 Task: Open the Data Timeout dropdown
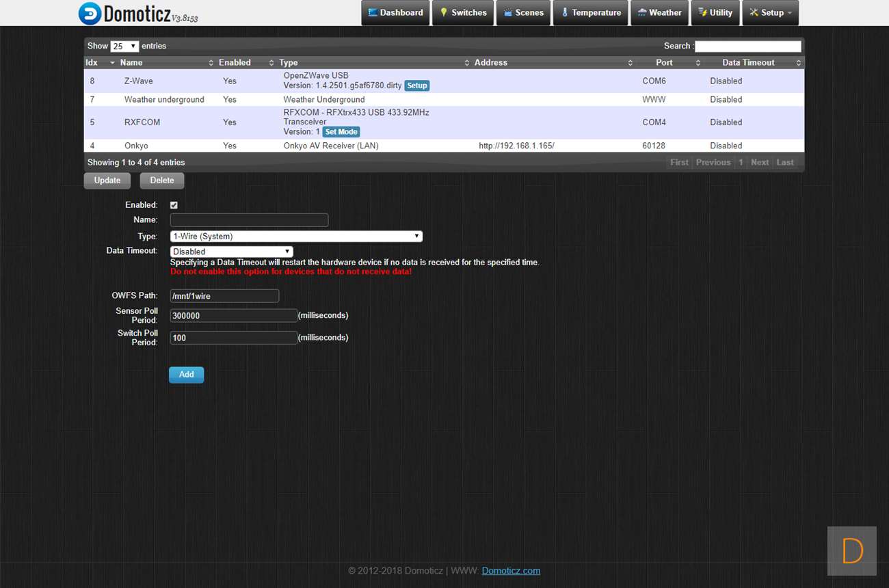pyautogui.click(x=231, y=252)
